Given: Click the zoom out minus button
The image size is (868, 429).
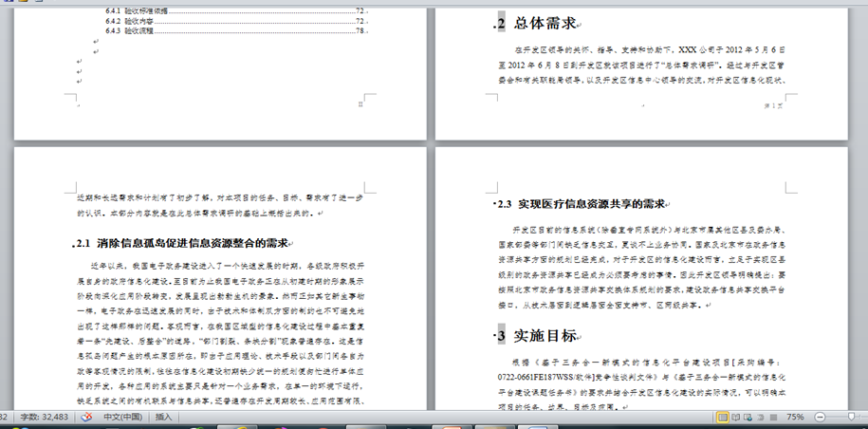Looking at the screenshot, I should pos(821,417).
